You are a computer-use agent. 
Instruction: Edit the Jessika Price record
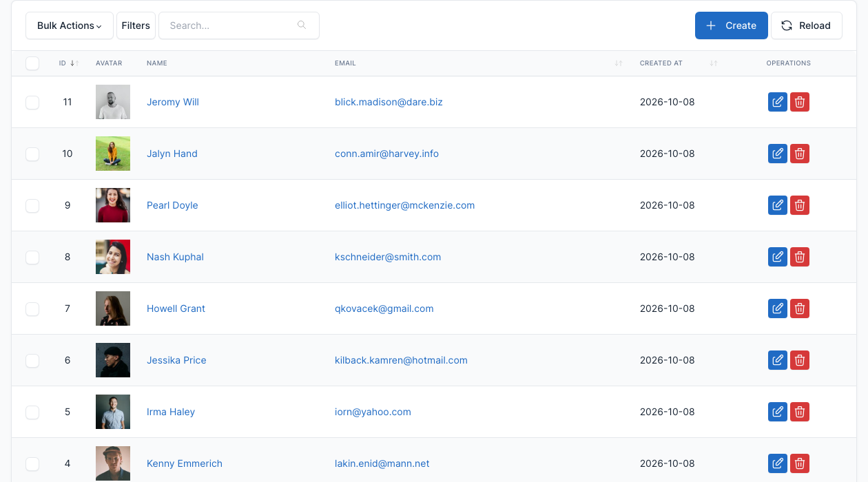tap(778, 360)
